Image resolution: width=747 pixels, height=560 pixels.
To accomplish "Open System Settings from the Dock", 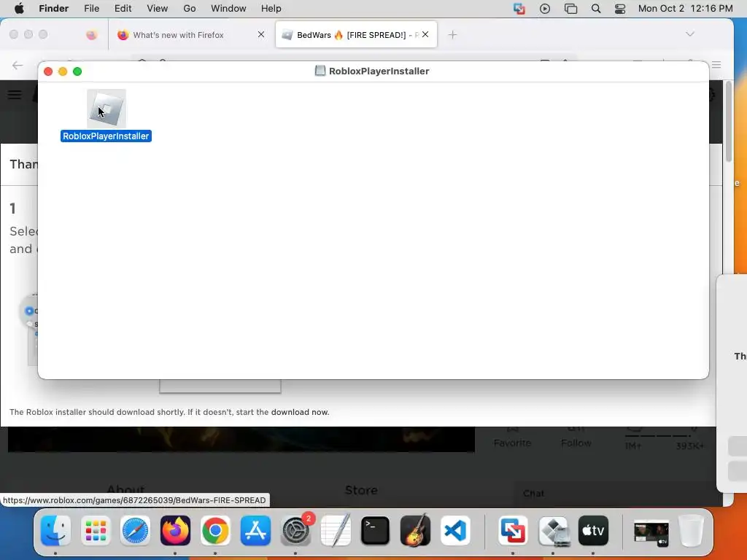I will point(295,531).
